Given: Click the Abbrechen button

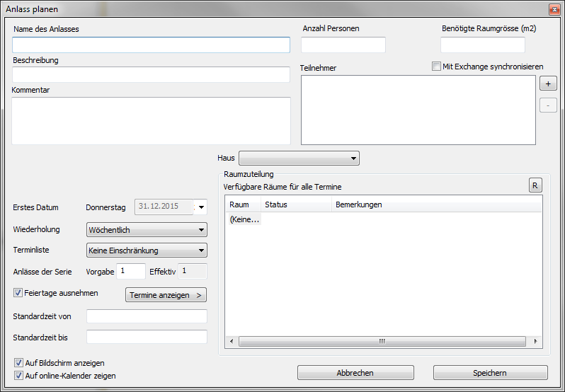Looking at the screenshot, I should (x=355, y=373).
